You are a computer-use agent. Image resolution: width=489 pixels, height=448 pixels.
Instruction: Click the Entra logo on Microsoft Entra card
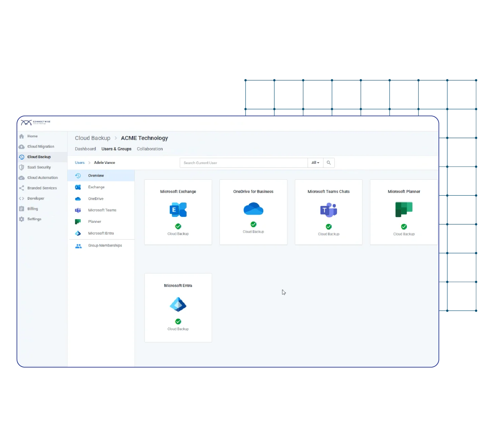tap(178, 305)
